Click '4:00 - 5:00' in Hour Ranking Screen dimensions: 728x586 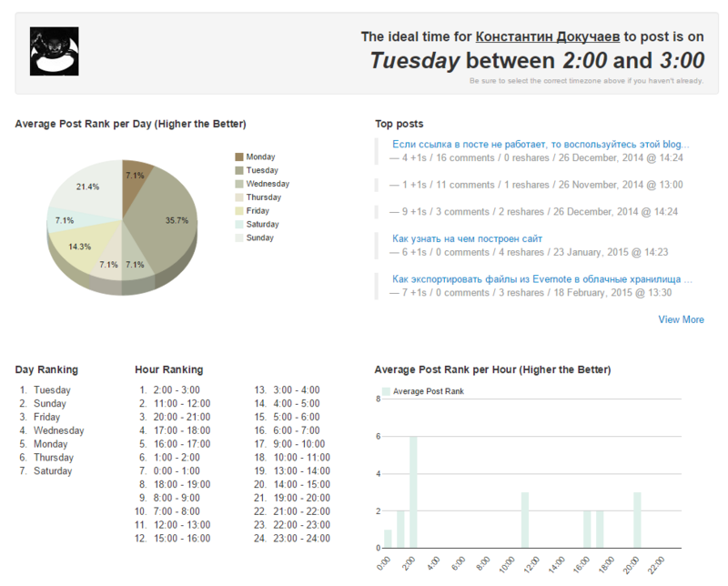click(x=297, y=403)
